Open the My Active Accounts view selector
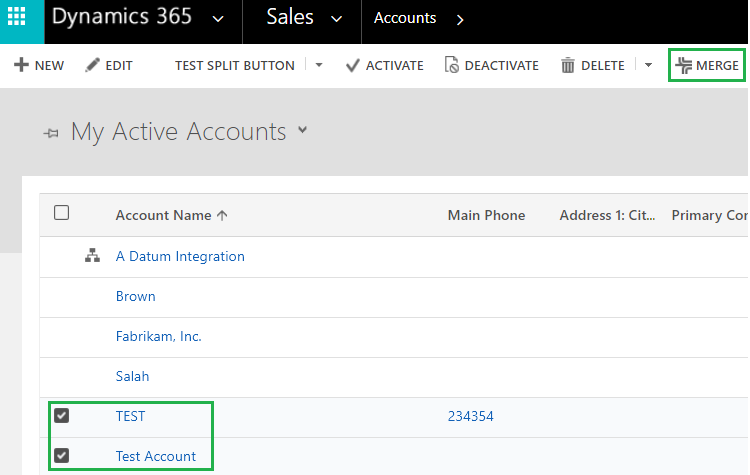 (x=302, y=130)
